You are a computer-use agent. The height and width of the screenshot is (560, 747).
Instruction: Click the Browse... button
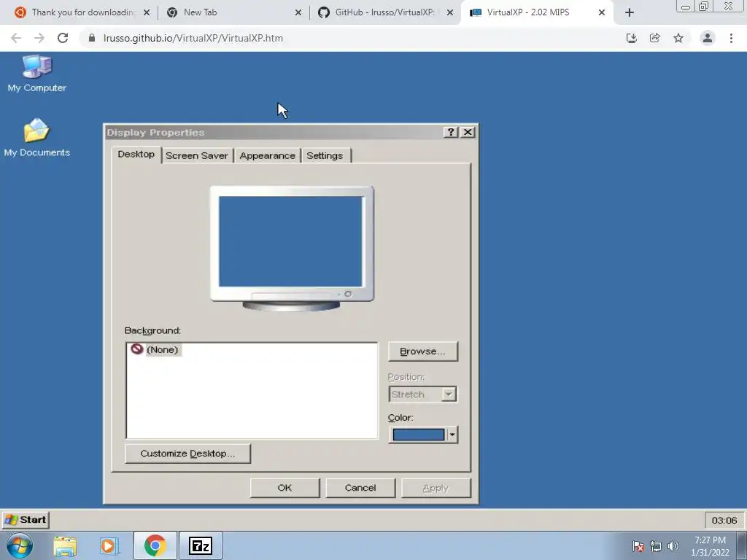click(x=423, y=351)
